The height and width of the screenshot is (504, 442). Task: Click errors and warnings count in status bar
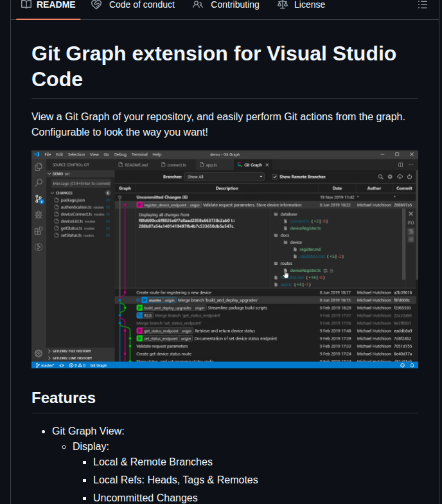77,365
